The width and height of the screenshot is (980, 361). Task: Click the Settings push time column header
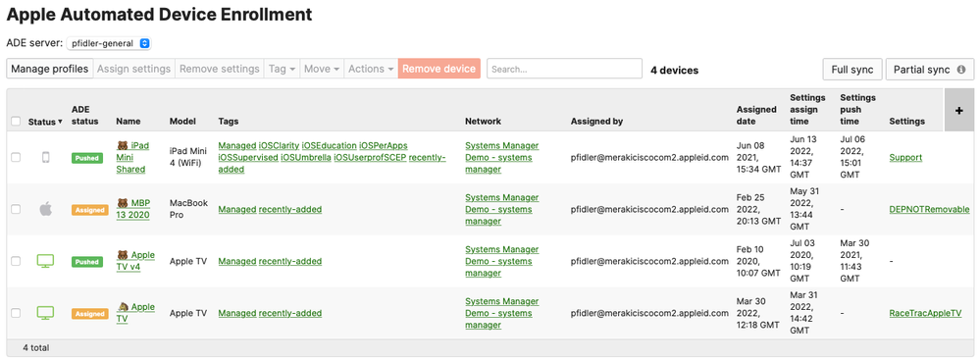point(858,109)
